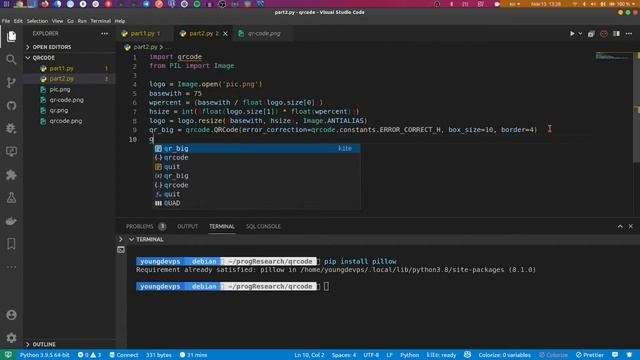This screenshot has height=360, width=640.
Task: Open the Manage gear menu
Action: pyautogui.click(x=11, y=338)
